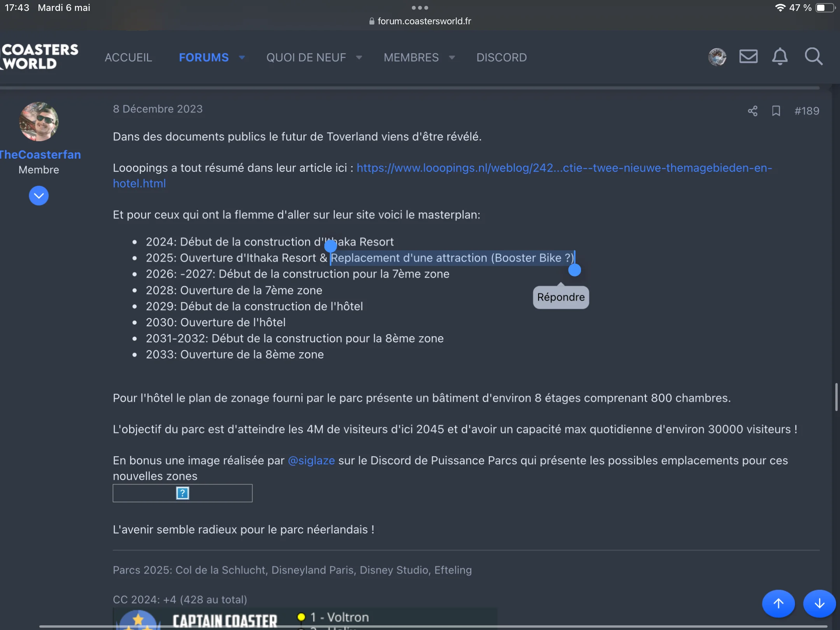Open the @siglaze mention link
This screenshot has height=630, width=840.
311,460
